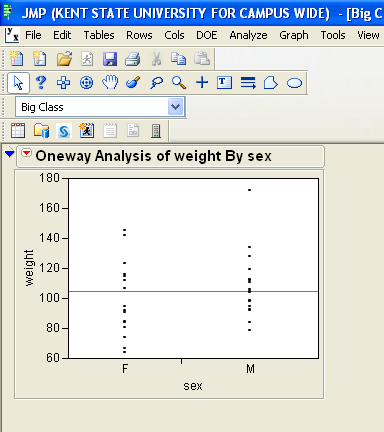This screenshot has height=432, width=384.
Task: Select the Grabber hand tool
Action: click(x=110, y=82)
